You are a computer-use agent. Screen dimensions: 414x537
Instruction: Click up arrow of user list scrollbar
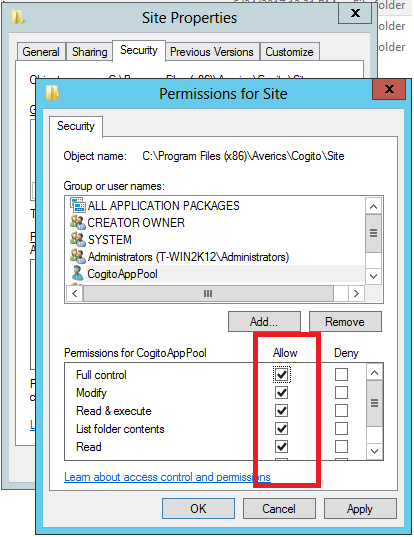(373, 207)
